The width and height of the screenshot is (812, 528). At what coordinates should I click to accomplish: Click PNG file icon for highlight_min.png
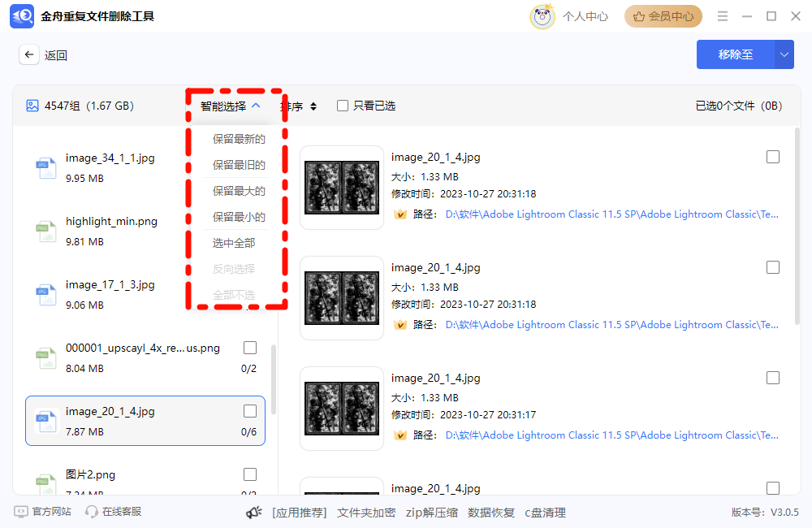(46, 231)
